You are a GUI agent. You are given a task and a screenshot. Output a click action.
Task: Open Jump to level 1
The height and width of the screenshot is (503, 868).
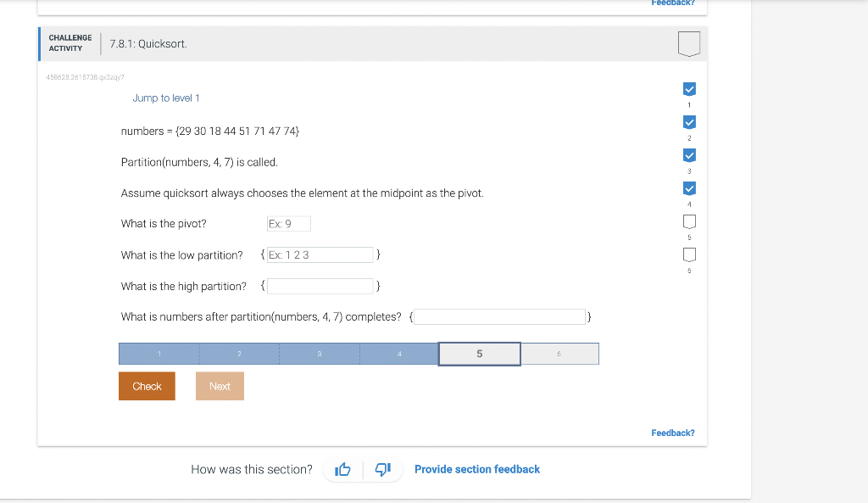pos(165,98)
